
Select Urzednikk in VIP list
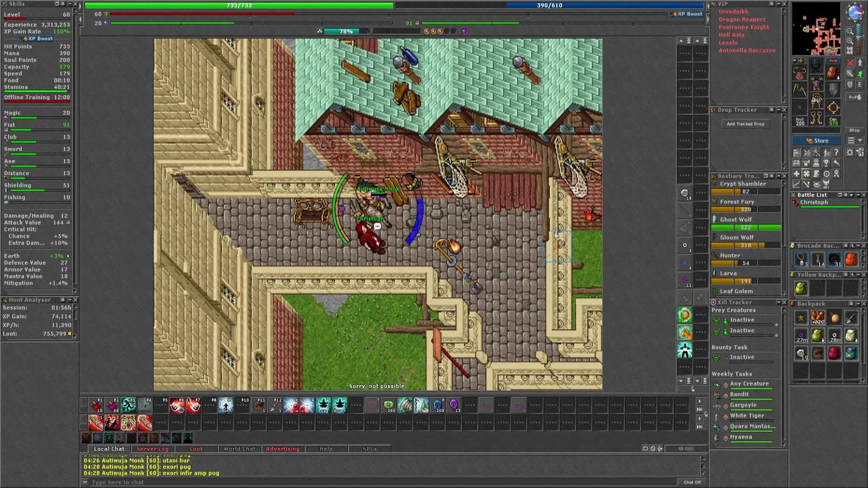point(734,12)
